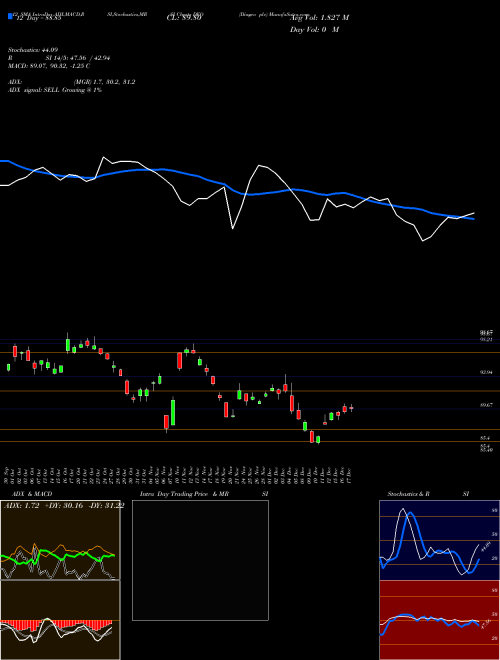Image resolution: width=500 pixels, height=660 pixels.
Task: Click the '(MGR) 1.7, 30.2, 31.2' values
Action: (105, 82)
